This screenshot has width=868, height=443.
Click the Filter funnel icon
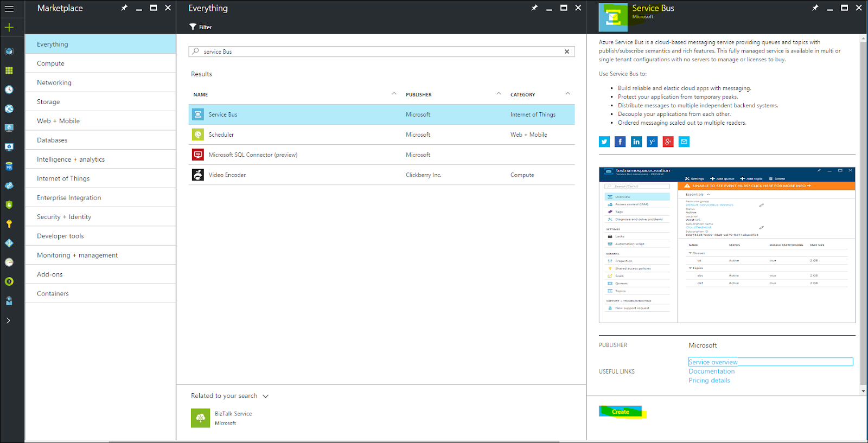(x=193, y=27)
